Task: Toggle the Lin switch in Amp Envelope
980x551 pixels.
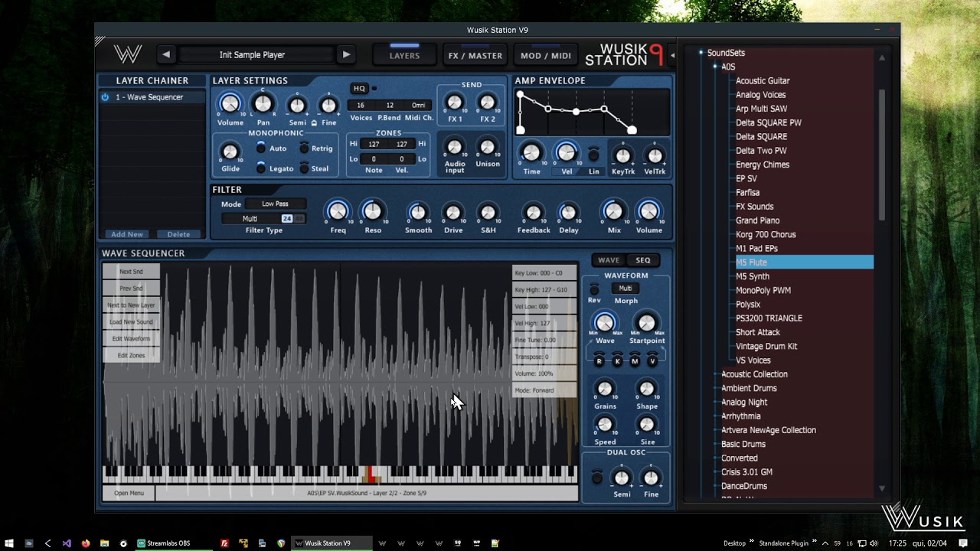Action: coord(593,155)
